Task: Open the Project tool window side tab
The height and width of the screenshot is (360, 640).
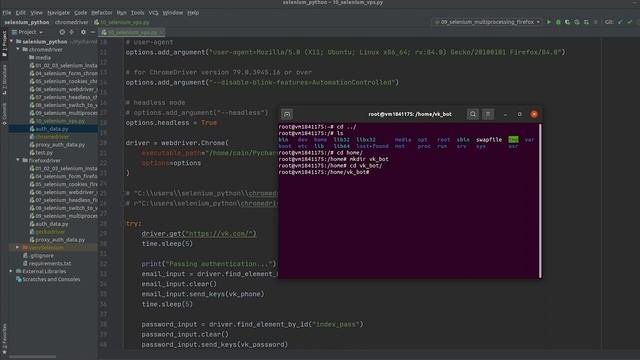Action: click(4, 44)
